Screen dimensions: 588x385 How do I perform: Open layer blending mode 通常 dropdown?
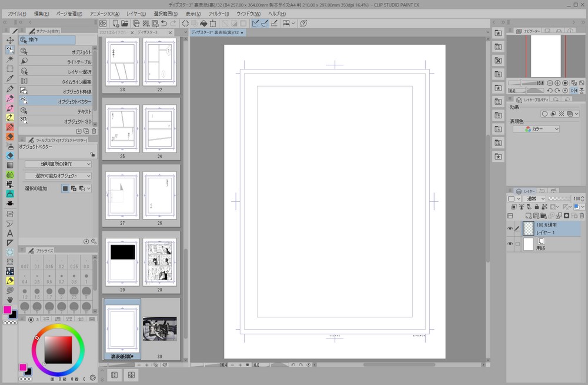point(534,198)
